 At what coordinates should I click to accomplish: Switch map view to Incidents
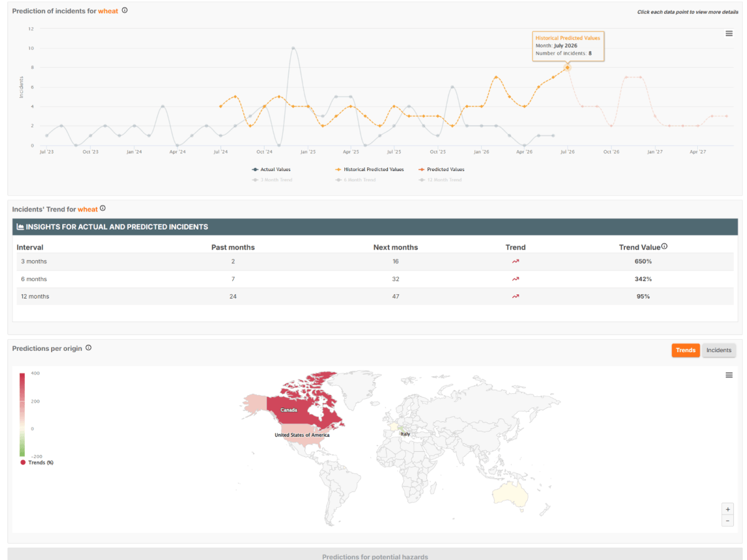(x=719, y=350)
